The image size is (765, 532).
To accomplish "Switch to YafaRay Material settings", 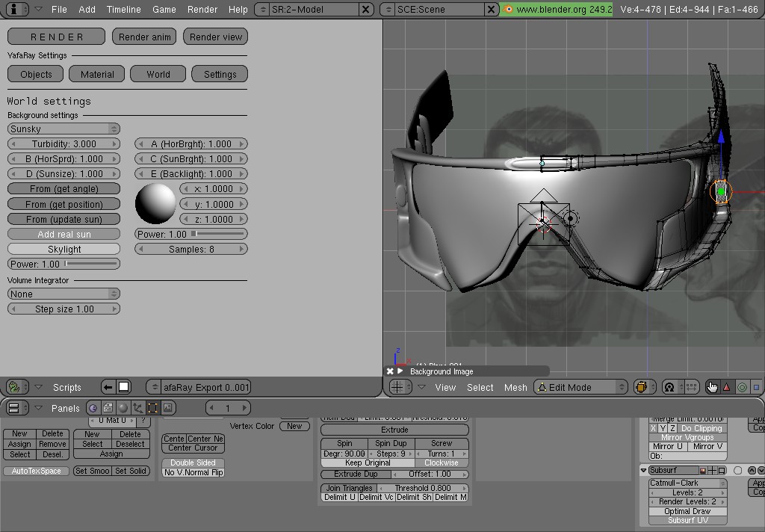I will pos(97,74).
